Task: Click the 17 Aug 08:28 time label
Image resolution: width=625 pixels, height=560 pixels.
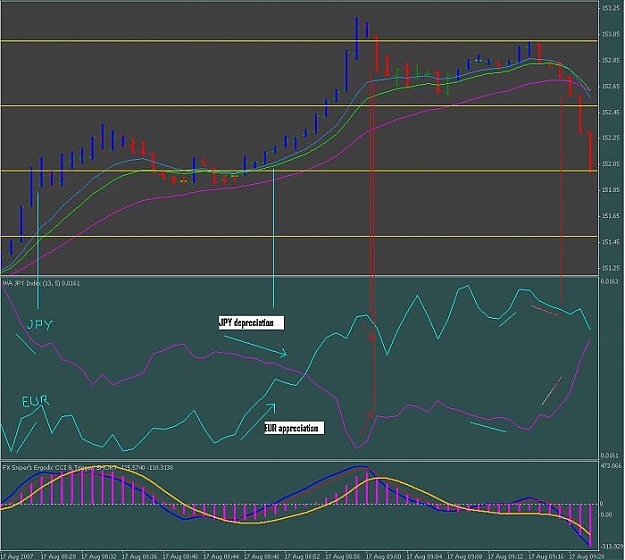Action: click(x=58, y=556)
